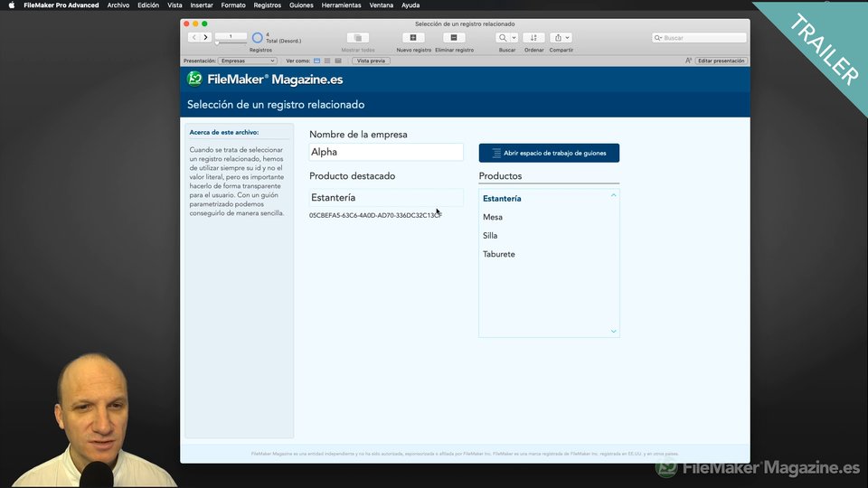The height and width of the screenshot is (488, 868).
Task: Select Taburete in Productos list
Action: (x=499, y=254)
